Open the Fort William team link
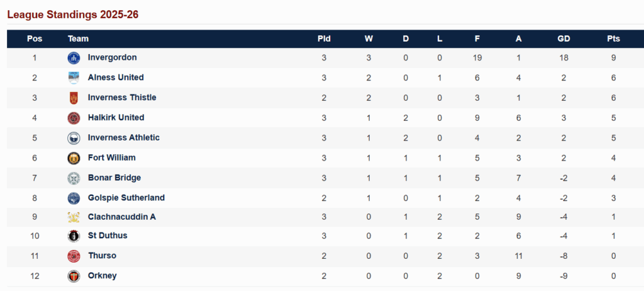The width and height of the screenshot is (644, 291). coord(112,157)
